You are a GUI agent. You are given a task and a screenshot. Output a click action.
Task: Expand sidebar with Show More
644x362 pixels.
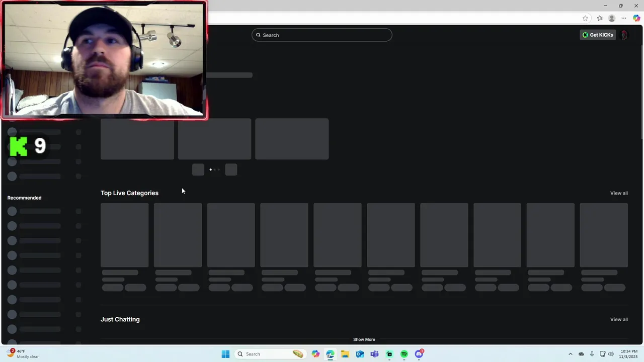click(x=364, y=339)
